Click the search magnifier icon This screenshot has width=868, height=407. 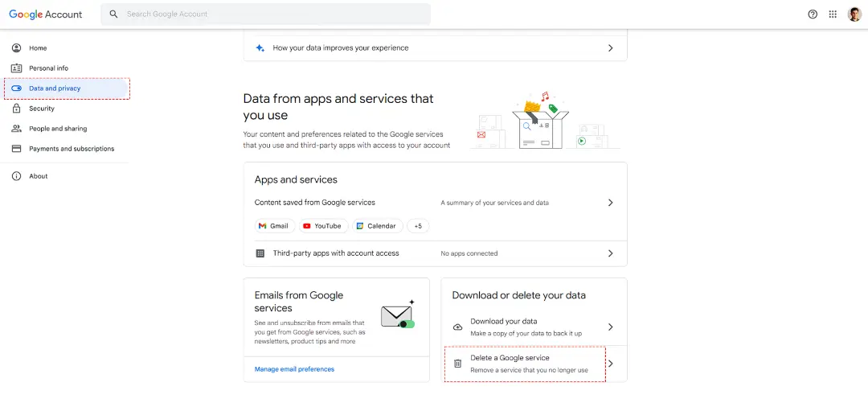click(113, 14)
